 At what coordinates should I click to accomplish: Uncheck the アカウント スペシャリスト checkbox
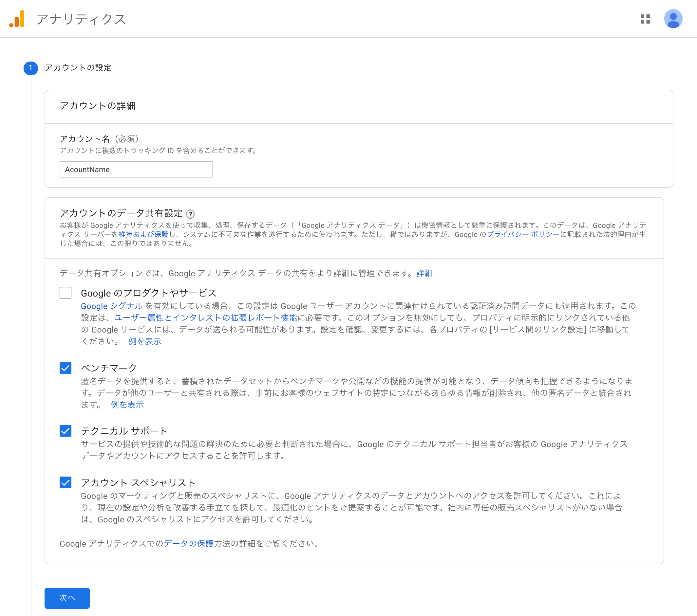(66, 482)
